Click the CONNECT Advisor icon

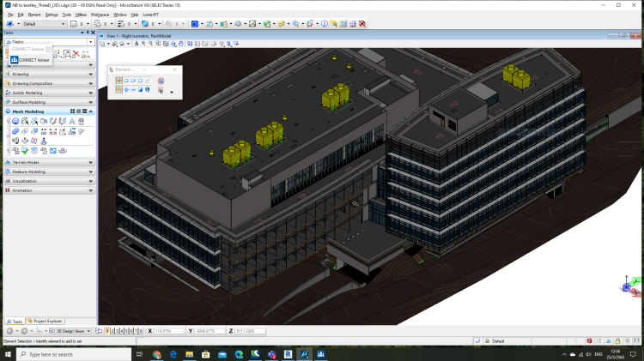pos(15,60)
